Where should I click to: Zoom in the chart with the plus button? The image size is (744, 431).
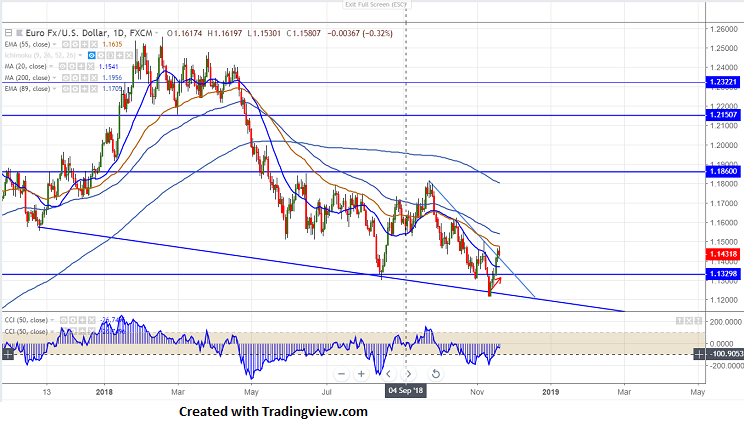pos(361,374)
